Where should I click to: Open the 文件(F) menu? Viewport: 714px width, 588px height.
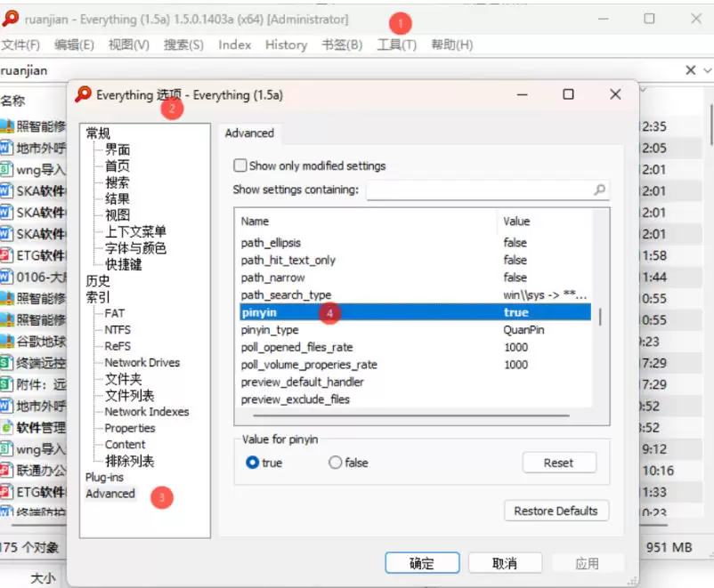click(20, 44)
